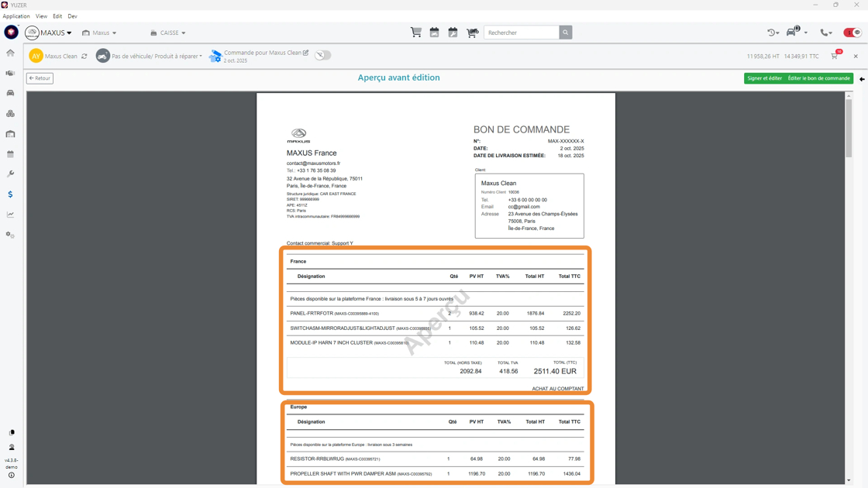Open the history clock dropdown

pos(773,33)
